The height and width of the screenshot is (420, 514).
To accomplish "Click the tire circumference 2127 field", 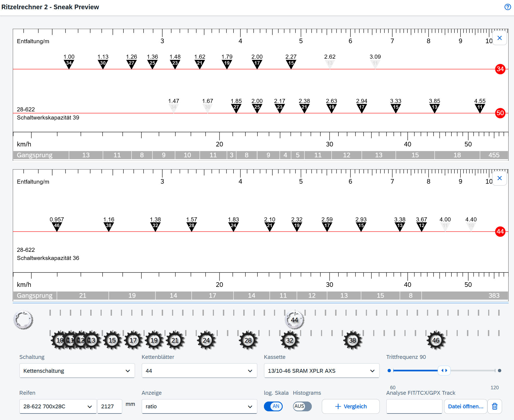I will click(x=109, y=406).
